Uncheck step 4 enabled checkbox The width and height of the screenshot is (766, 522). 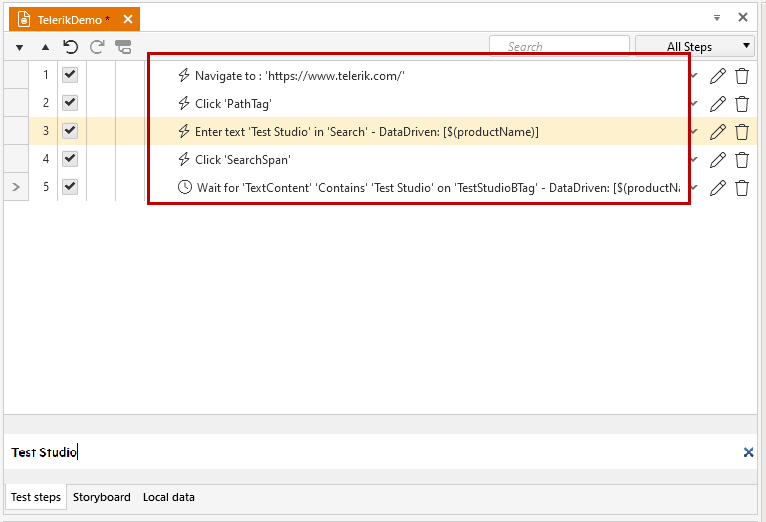70,158
